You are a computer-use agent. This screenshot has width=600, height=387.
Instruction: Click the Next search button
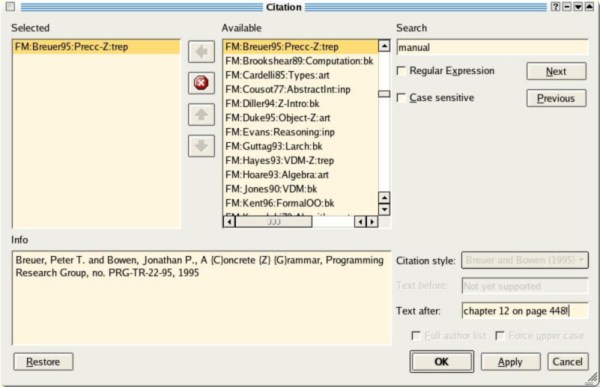click(556, 71)
